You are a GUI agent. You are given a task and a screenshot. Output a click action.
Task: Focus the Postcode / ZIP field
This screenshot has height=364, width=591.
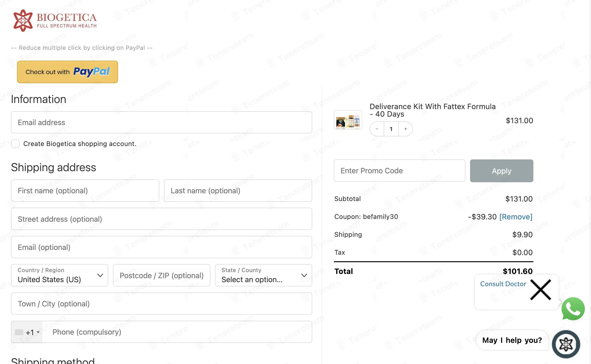(162, 275)
